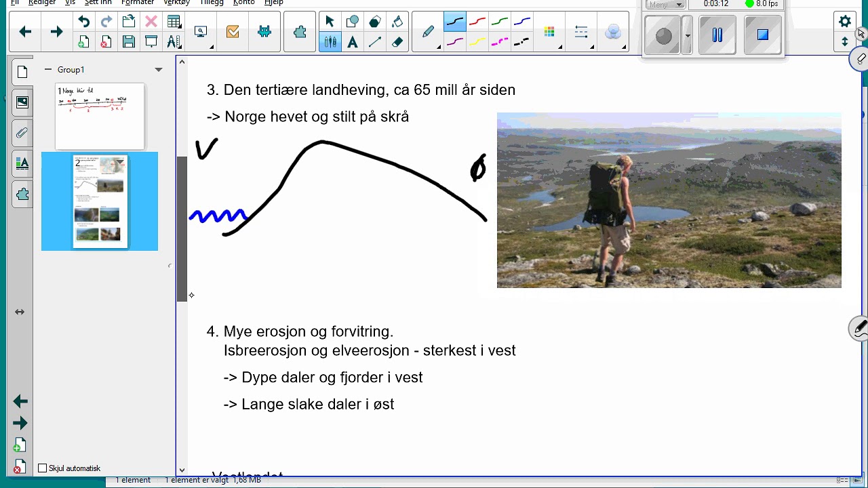This screenshot has width=868, height=488.
Task: Pick the black dashed pen line
Action: (x=521, y=42)
